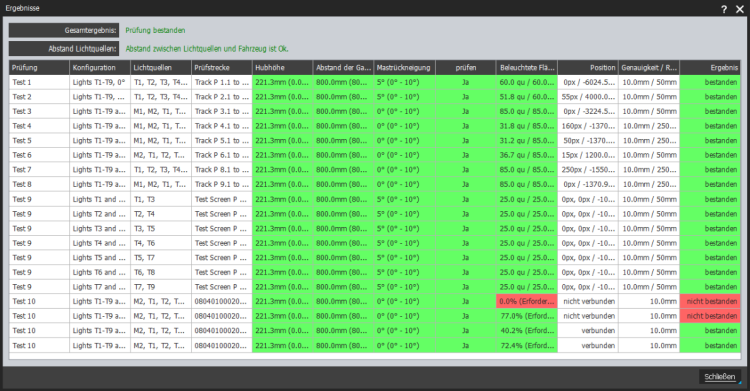750x391 pixels.
Task: Click the 'Track P 6.1 to ...' cell
Action: [221, 155]
